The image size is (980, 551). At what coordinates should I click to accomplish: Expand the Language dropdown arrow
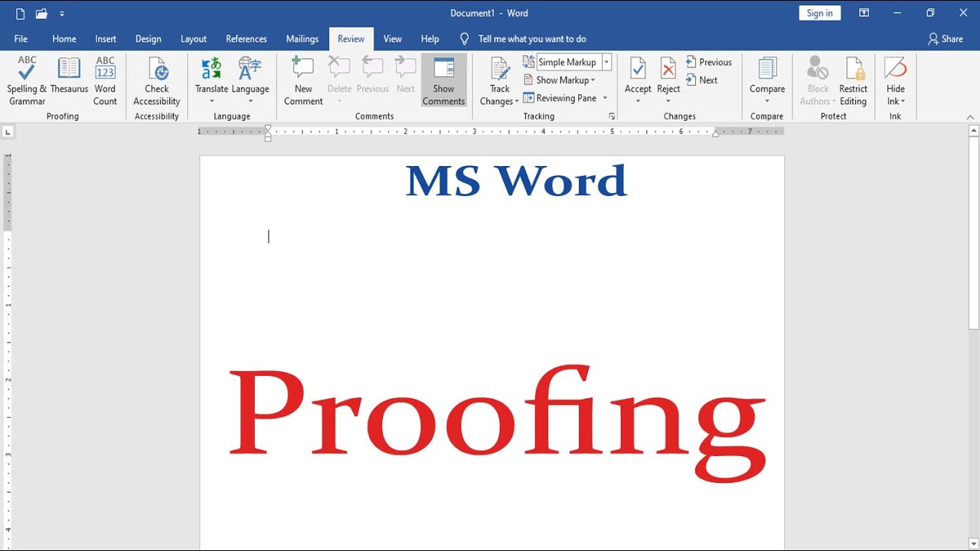click(x=250, y=101)
